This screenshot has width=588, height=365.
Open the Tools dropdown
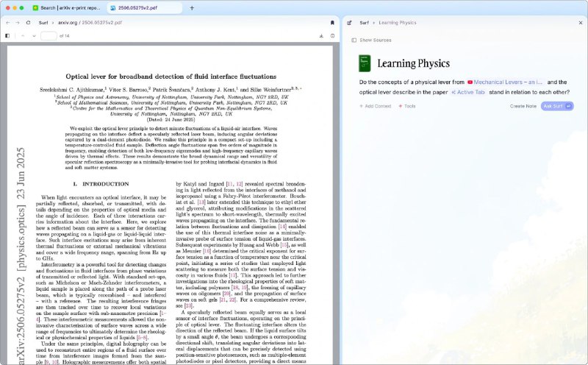pyautogui.click(x=406, y=106)
